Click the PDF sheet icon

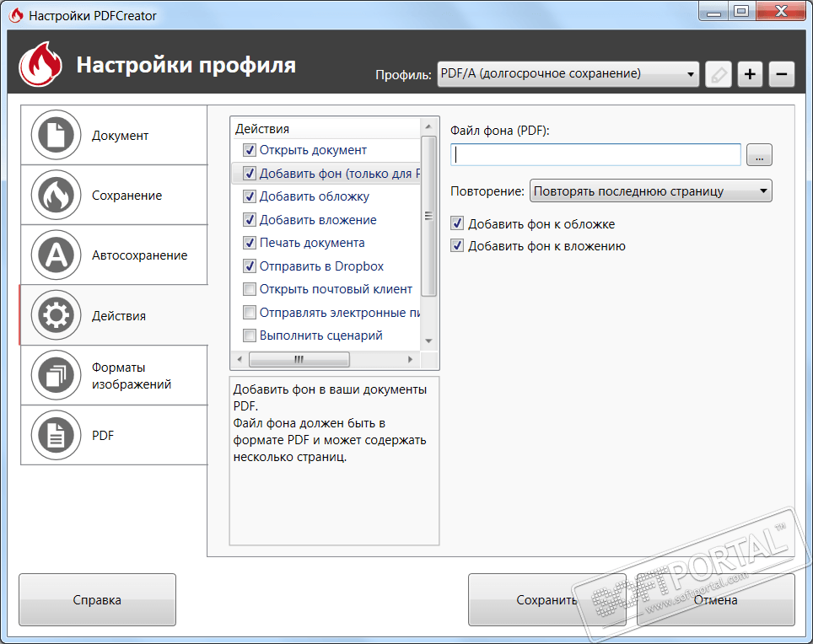[56, 435]
